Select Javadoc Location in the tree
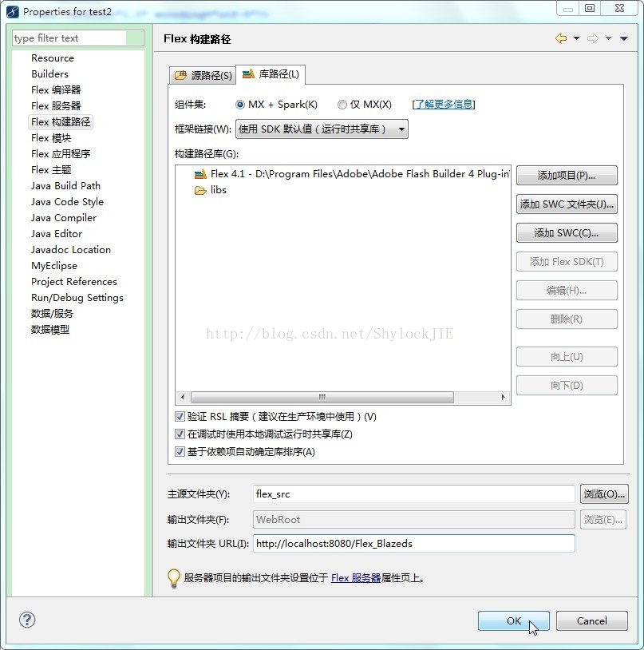 pyautogui.click(x=71, y=250)
